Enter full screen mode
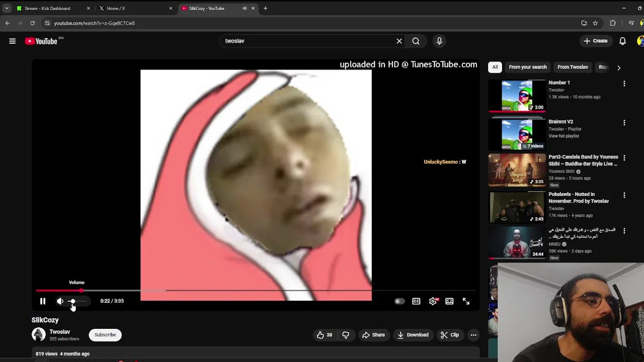The height and width of the screenshot is (362, 644). pos(466,301)
